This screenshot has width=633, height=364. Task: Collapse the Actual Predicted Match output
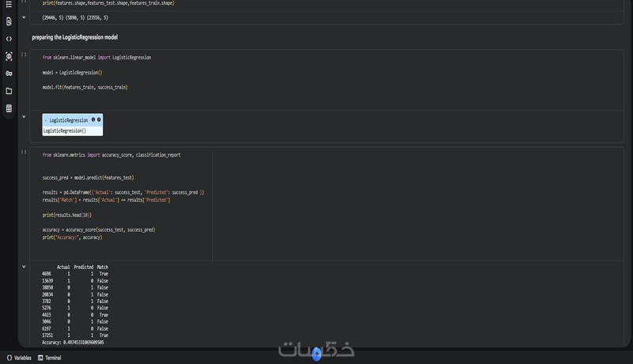24,267
